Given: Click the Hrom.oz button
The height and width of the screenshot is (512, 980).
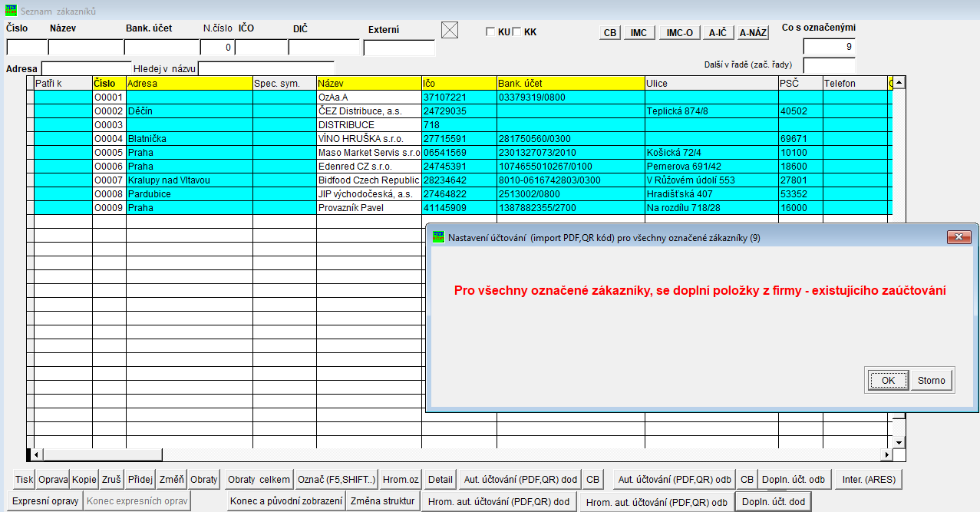Looking at the screenshot, I should pos(401,480).
